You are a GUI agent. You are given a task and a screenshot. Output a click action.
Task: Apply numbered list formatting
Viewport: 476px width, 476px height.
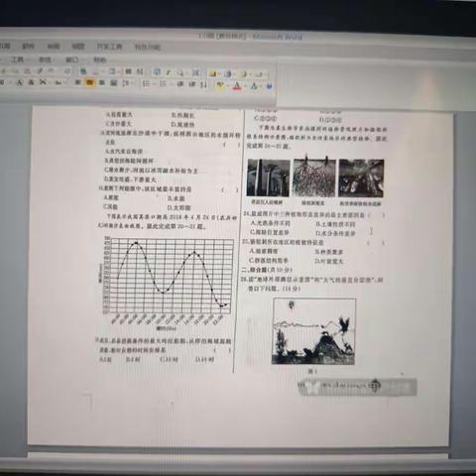pos(146,84)
